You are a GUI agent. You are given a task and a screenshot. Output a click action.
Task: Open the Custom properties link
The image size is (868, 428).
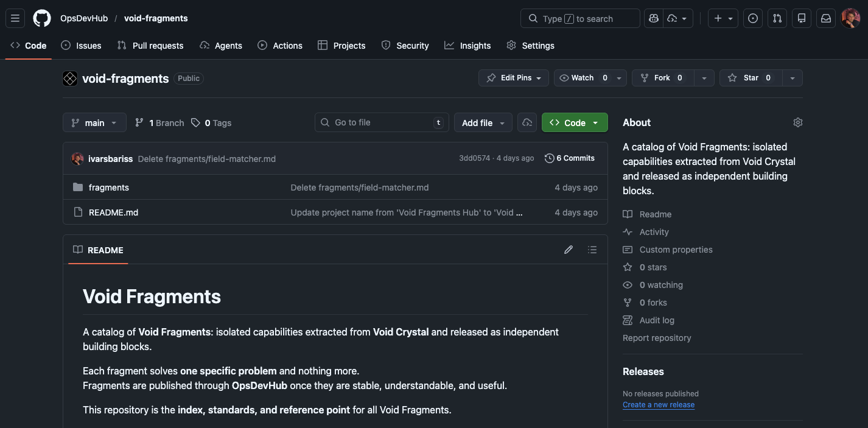point(676,250)
